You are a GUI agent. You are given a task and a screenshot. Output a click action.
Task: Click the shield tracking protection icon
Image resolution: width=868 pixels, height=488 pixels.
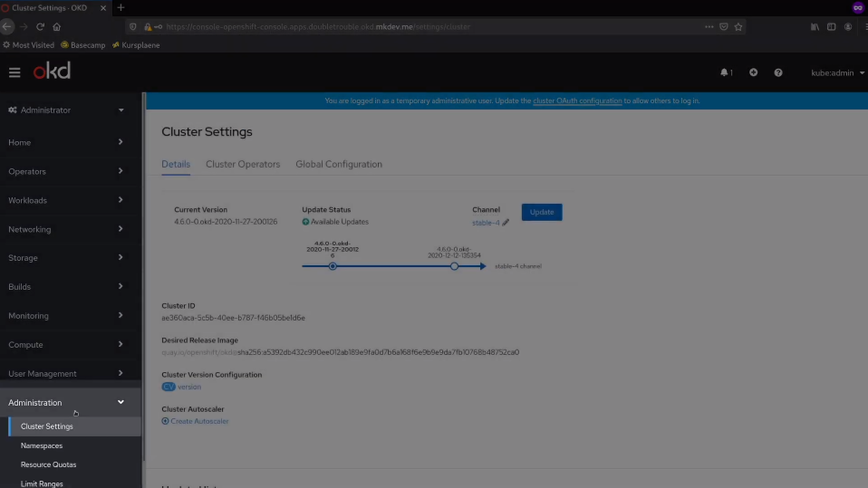133,26
